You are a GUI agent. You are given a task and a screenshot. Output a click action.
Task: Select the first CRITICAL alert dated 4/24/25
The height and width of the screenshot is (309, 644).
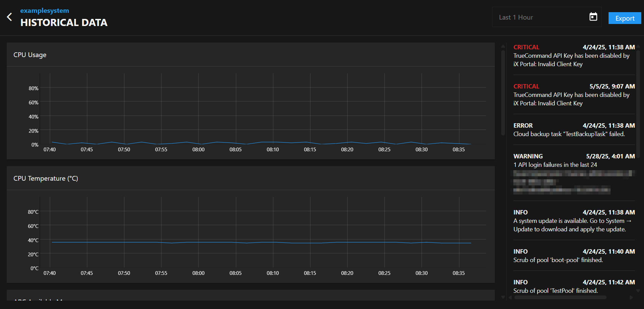574,56
